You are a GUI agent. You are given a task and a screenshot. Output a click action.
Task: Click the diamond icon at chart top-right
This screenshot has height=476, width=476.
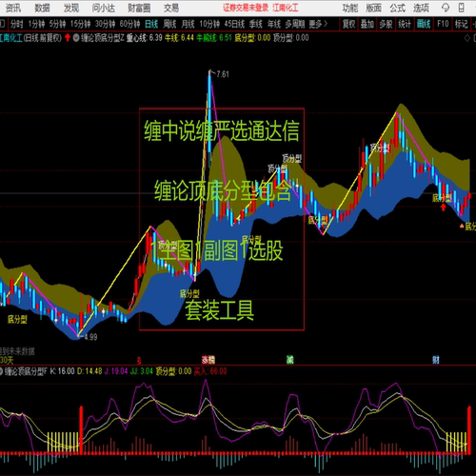tap(466, 38)
